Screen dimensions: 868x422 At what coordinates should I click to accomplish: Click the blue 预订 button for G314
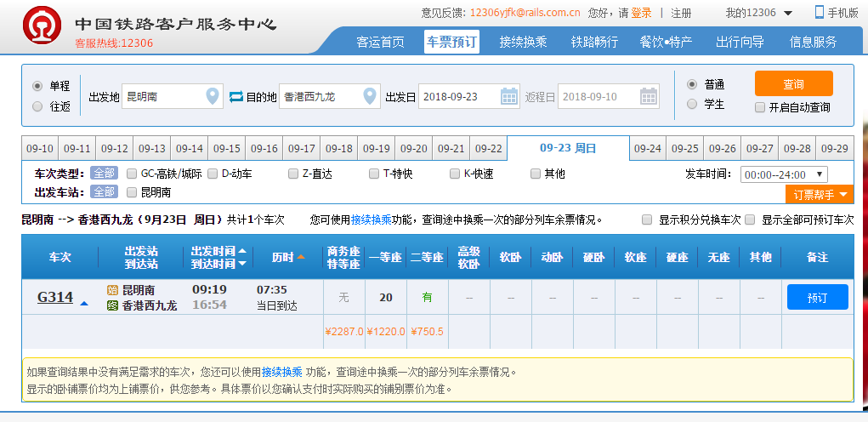pyautogui.click(x=817, y=297)
